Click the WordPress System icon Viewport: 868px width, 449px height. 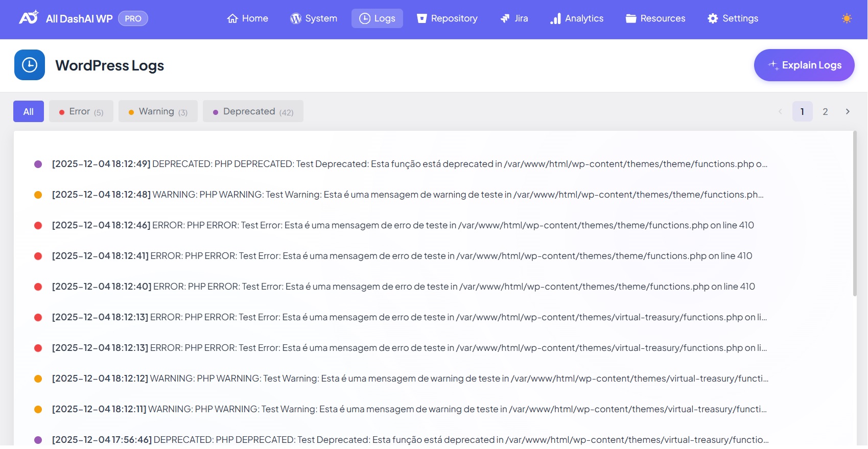pyautogui.click(x=296, y=19)
